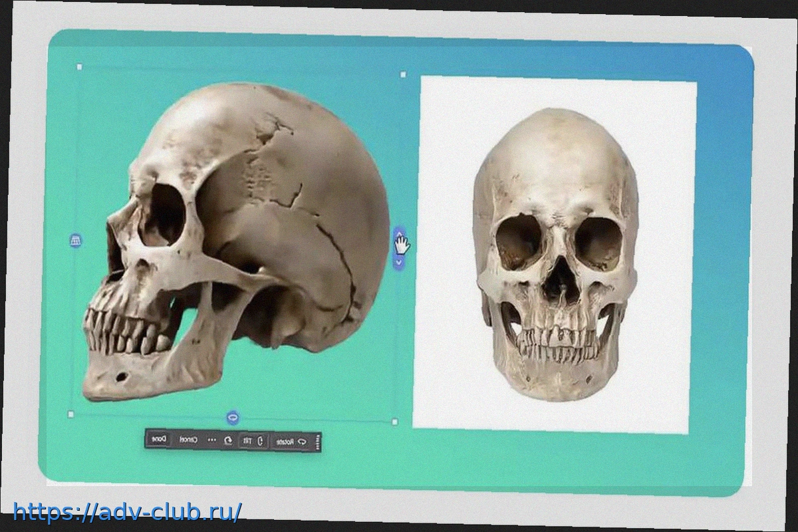Click the circular arrow reset icon

point(228,441)
